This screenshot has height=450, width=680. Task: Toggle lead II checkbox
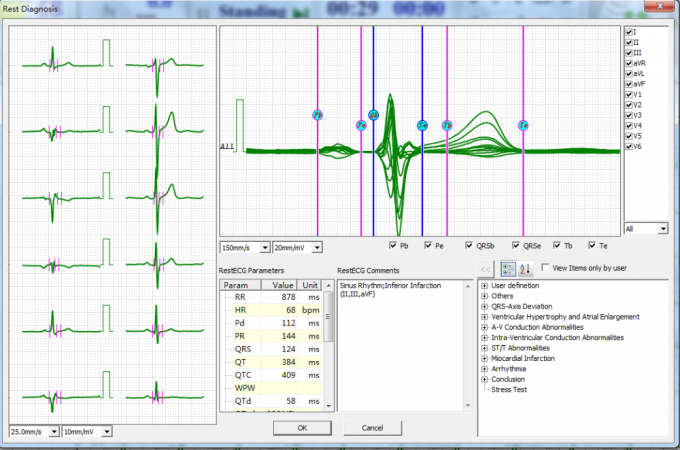coord(629,42)
